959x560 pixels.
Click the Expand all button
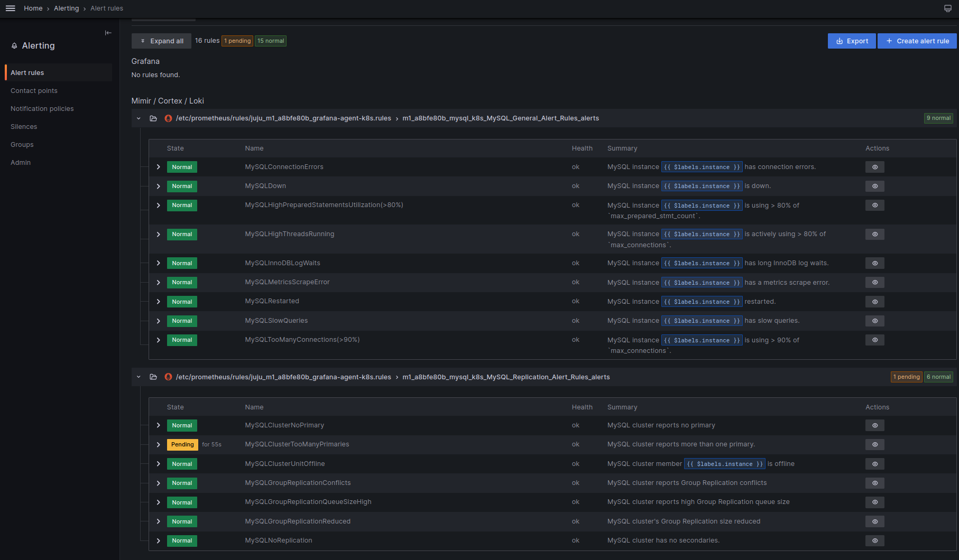161,41
